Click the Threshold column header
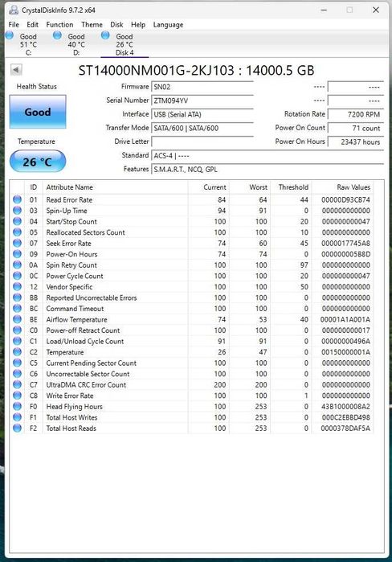 291,187
